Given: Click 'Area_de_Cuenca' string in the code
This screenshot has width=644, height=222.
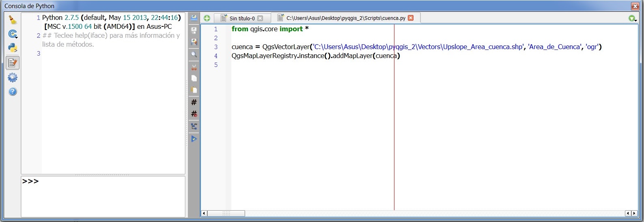Looking at the screenshot, I should pos(554,47).
